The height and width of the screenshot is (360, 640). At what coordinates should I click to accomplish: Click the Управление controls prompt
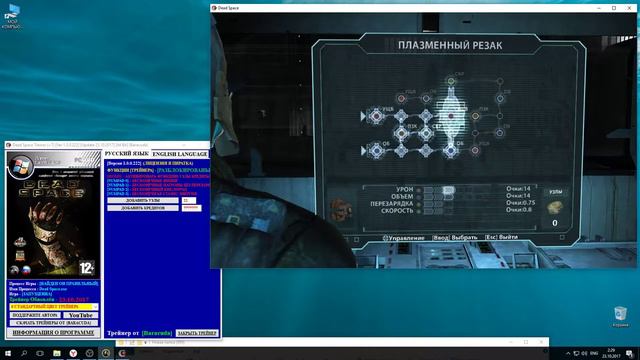coord(403,238)
